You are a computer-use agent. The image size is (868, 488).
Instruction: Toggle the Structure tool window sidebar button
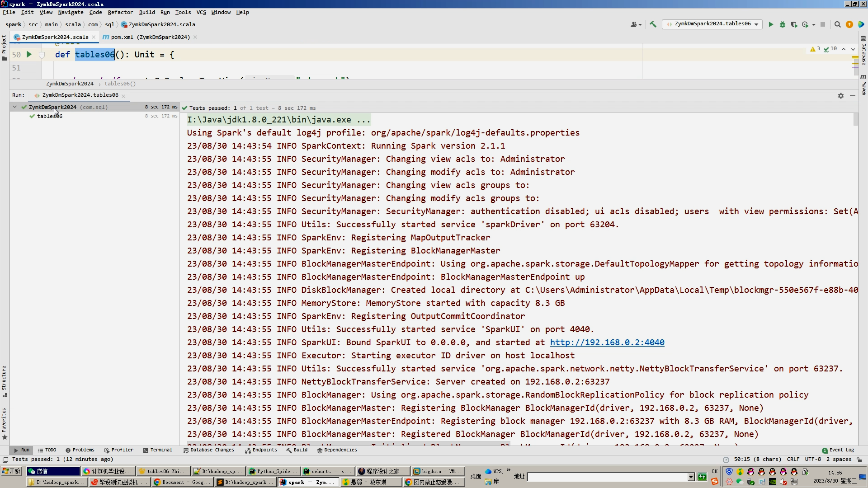(4, 380)
